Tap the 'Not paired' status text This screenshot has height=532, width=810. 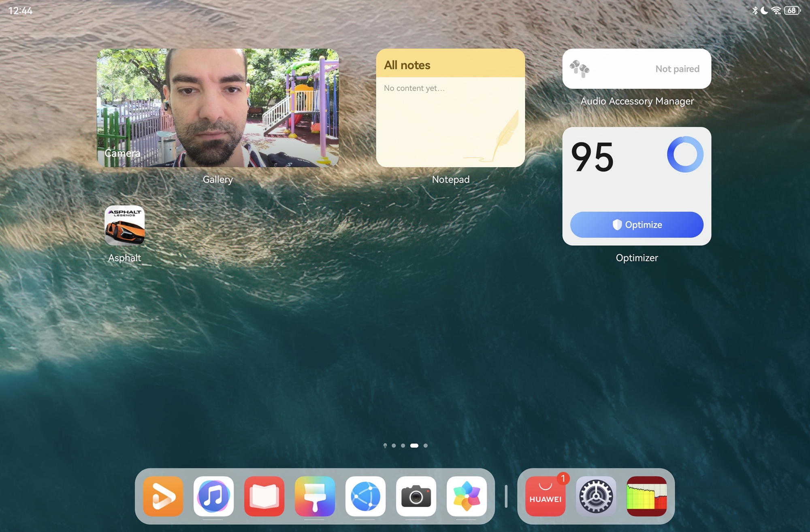(677, 69)
